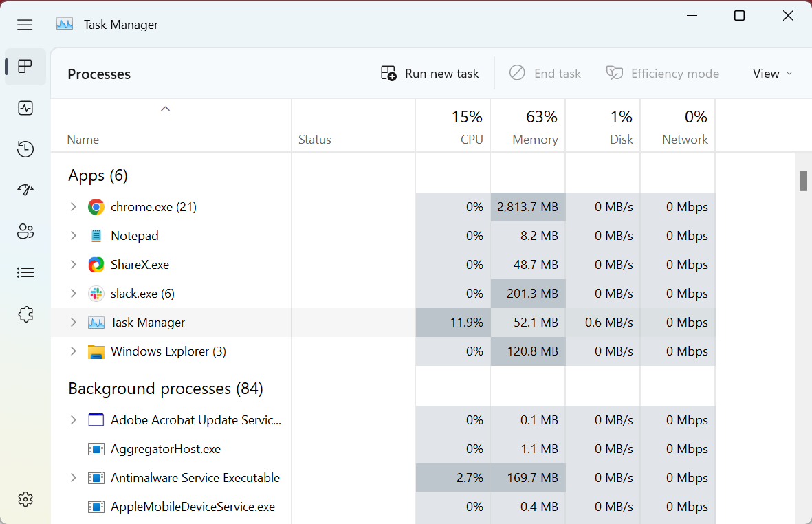Screen dimensions: 812x524
Task: Click the AggregatorHost.exe process icon
Action: pyautogui.click(x=96, y=449)
